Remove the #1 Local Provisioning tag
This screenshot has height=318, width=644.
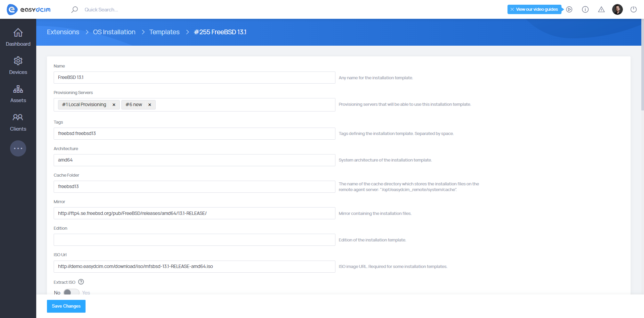(114, 105)
